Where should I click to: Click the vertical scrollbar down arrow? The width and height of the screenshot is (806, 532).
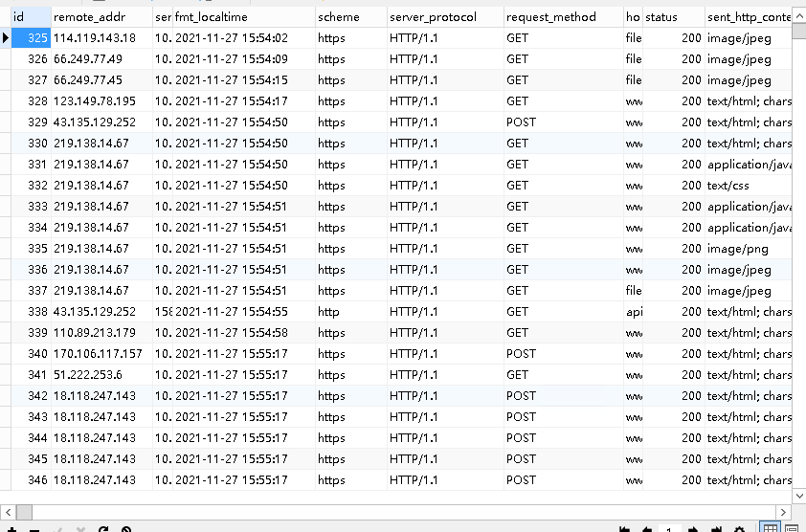coord(799,496)
